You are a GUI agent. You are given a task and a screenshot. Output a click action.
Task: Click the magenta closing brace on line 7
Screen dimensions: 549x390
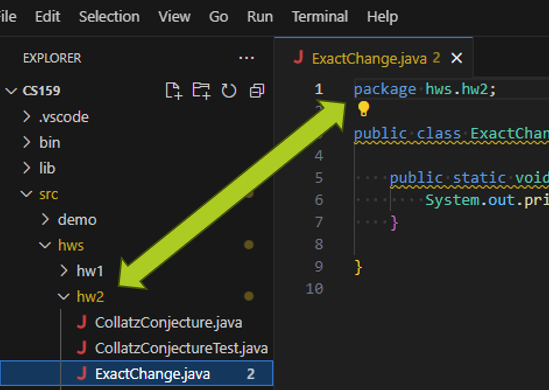(394, 223)
